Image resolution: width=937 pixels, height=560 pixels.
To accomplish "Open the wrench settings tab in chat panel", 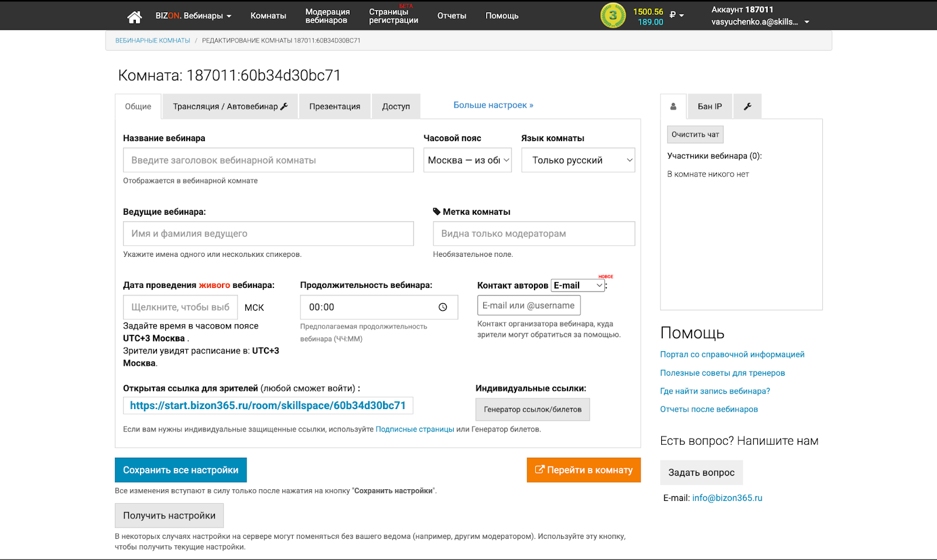I will (747, 106).
